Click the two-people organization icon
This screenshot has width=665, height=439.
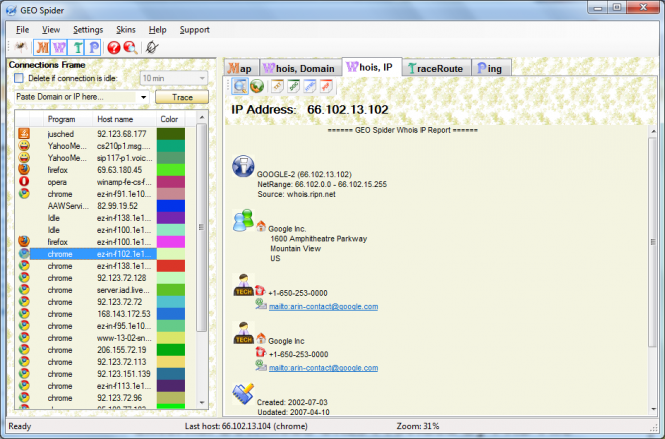[243, 221]
